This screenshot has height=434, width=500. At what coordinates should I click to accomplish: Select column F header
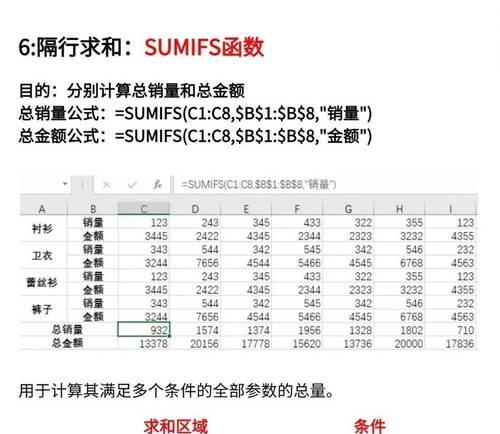point(297,209)
